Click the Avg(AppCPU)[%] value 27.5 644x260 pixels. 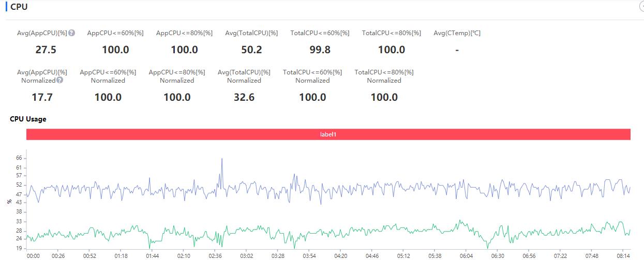point(46,50)
